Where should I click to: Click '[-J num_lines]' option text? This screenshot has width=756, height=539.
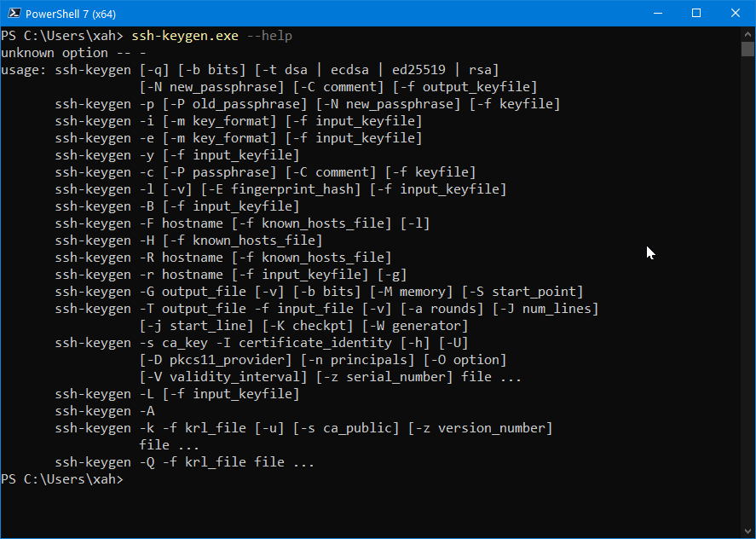[545, 309]
